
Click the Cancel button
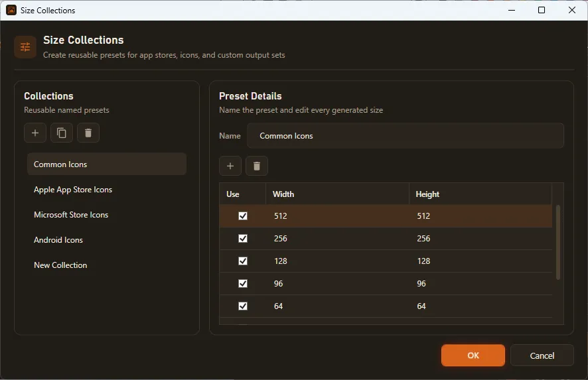[542, 355]
